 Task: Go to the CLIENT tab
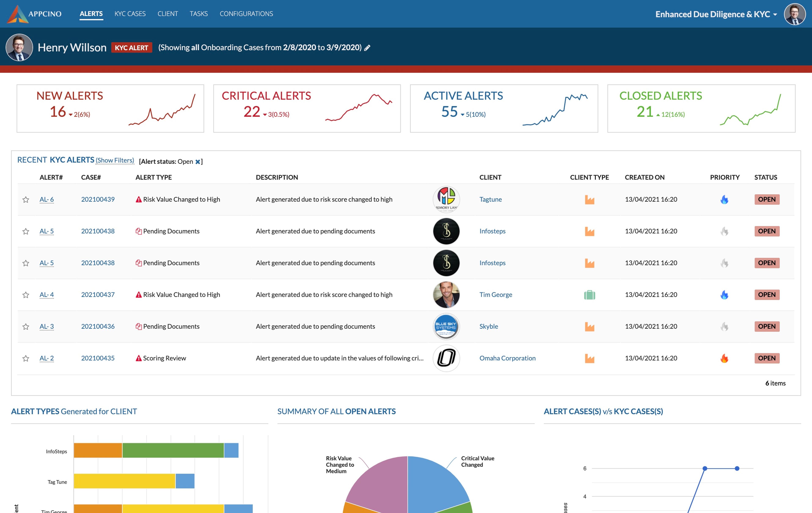coord(168,14)
